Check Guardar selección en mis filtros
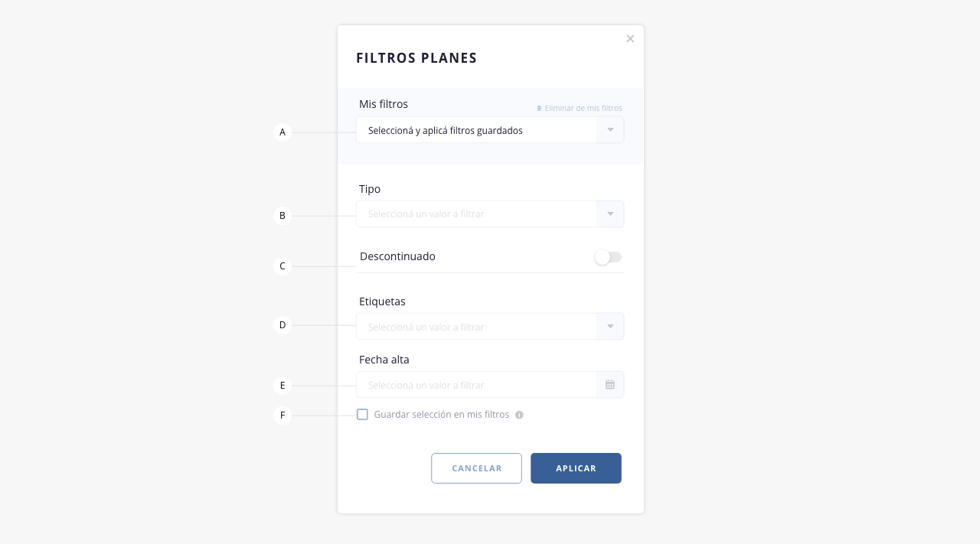 [363, 415]
